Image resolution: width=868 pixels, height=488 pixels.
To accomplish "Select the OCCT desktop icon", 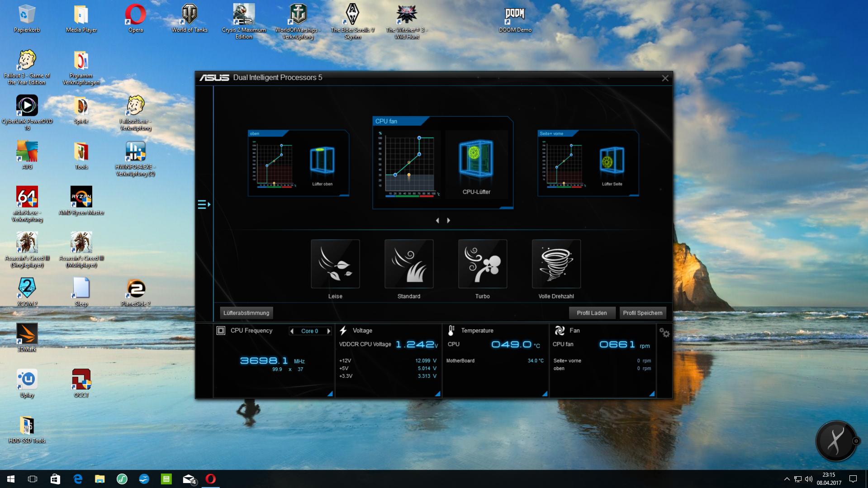I will pos(81,383).
